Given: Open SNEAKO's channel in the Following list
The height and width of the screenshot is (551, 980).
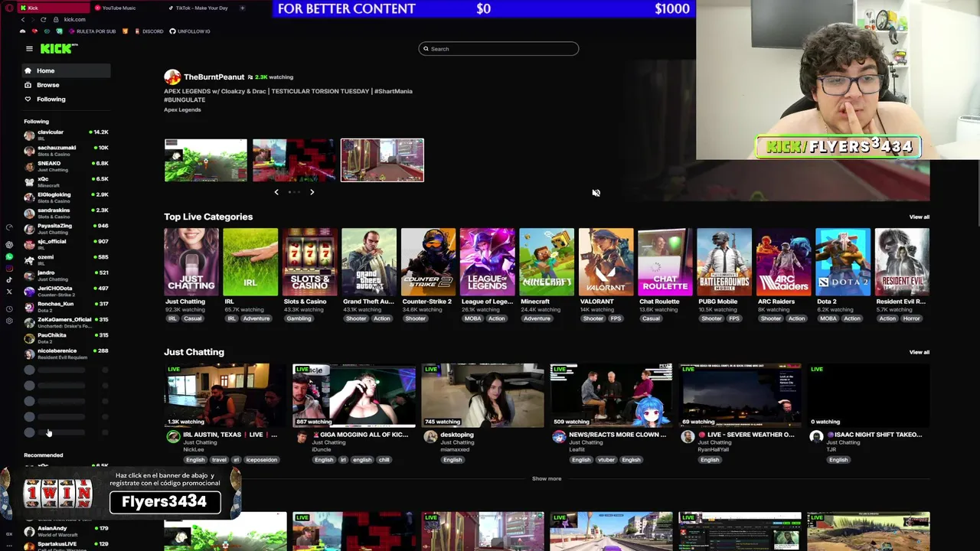Looking at the screenshot, I should tap(66, 166).
